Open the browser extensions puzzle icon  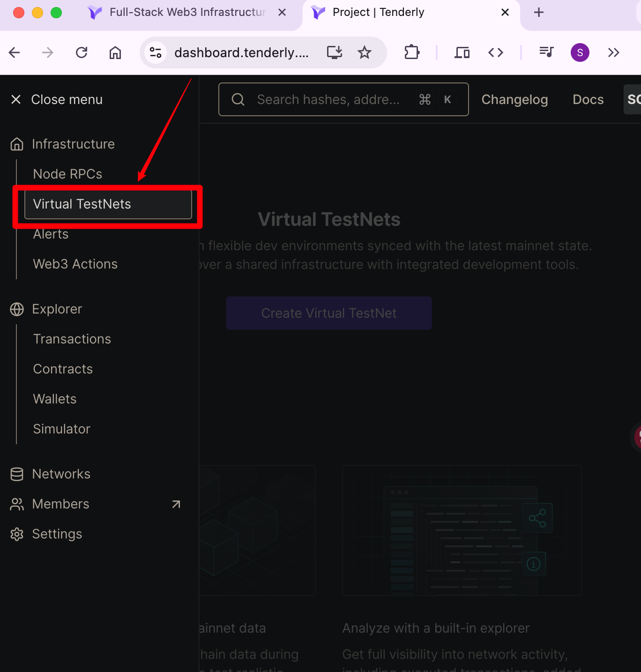click(x=412, y=52)
